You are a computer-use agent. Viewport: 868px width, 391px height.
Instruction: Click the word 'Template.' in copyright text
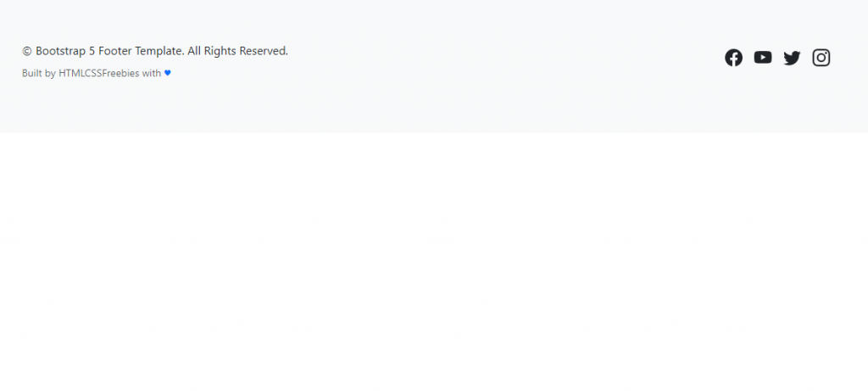point(160,51)
